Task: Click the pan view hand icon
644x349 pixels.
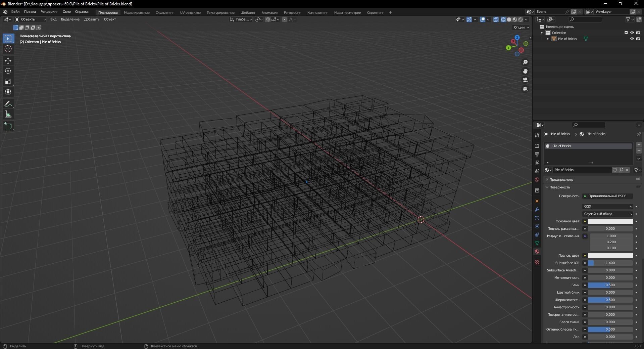Action: [x=525, y=71]
